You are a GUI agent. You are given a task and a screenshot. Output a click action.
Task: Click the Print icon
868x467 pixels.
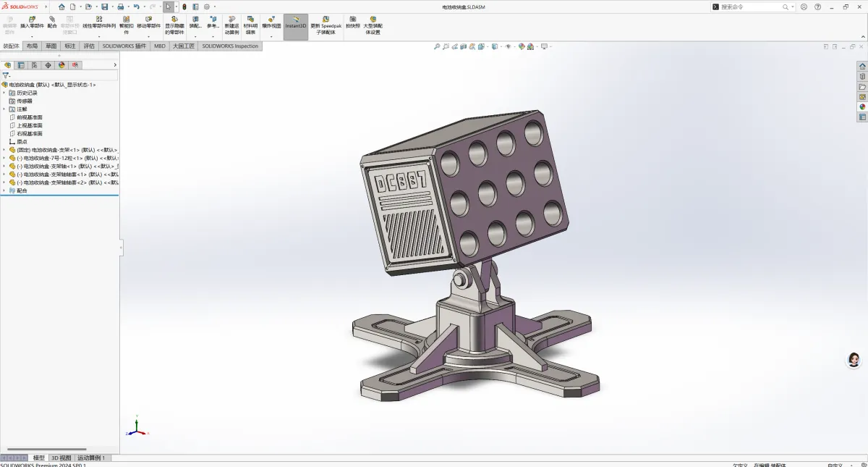click(121, 7)
